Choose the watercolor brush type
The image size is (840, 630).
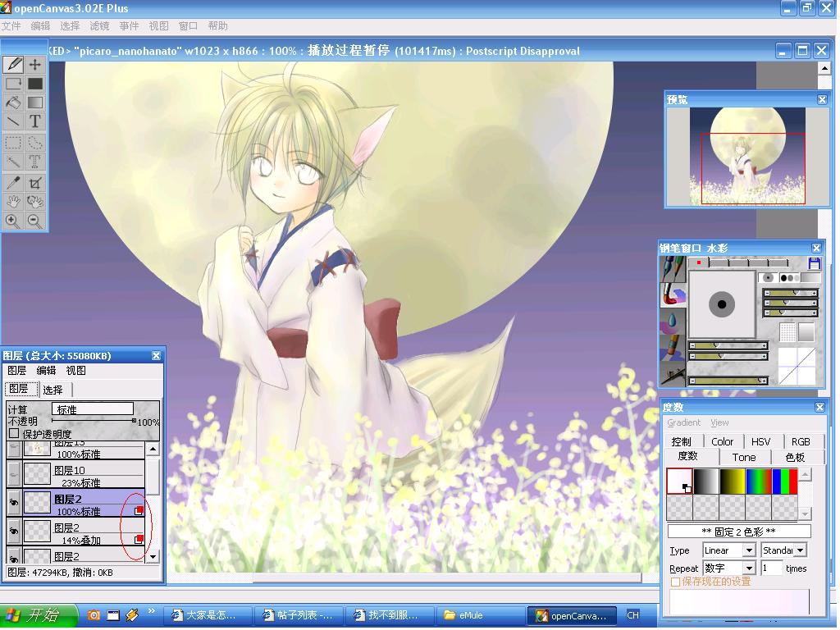(x=673, y=294)
